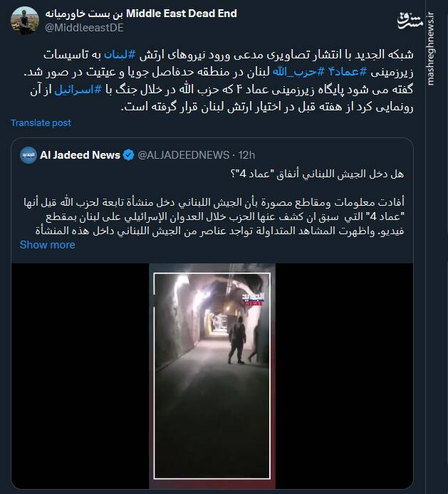Open the Middle East Dead End profile avatar
This screenshot has width=448, height=494.
click(25, 21)
